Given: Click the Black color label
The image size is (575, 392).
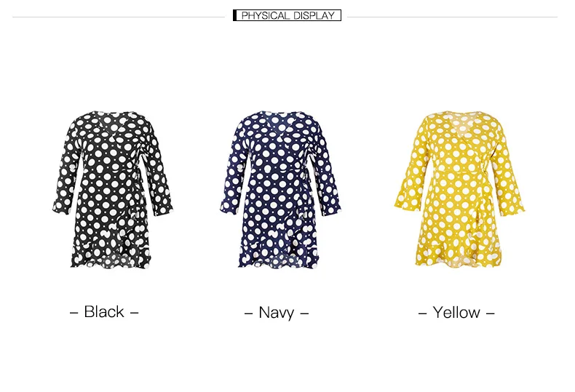Looking at the screenshot, I should click(104, 312).
